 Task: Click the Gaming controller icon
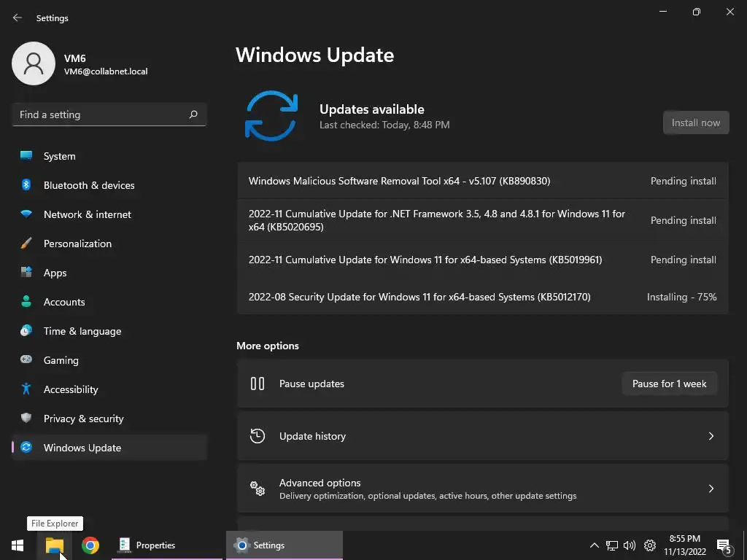(x=26, y=359)
